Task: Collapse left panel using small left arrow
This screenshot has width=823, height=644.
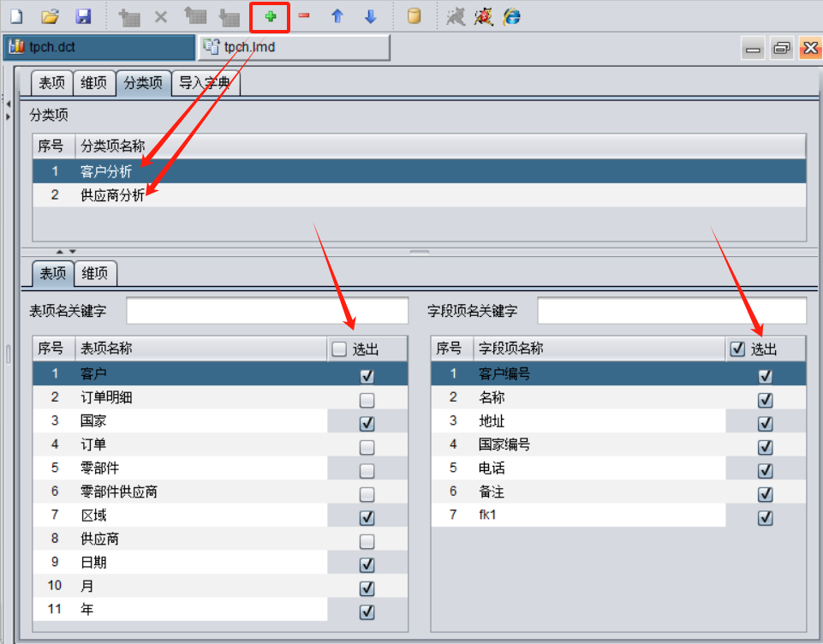Action: coord(8,104)
